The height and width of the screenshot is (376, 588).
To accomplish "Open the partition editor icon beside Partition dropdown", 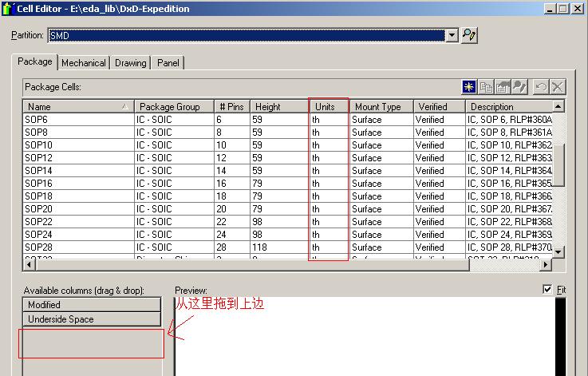I will pyautogui.click(x=469, y=36).
